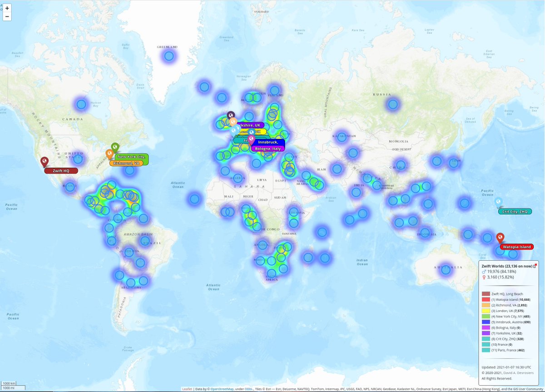The height and width of the screenshot is (392, 545).
Task: Open the OpenStreetMap attribution link
Action: pos(222,389)
